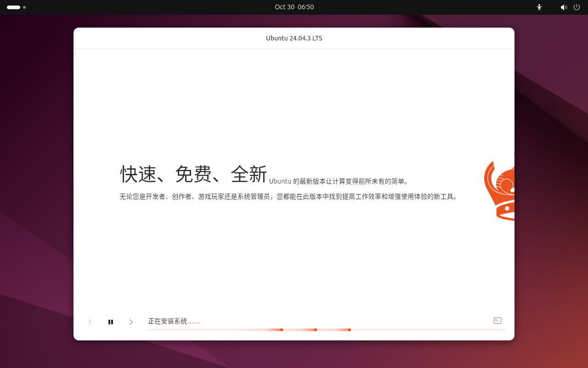This screenshot has width=588, height=368.
Task: Click the "正在安装系统……" status label
Action: pos(174,321)
